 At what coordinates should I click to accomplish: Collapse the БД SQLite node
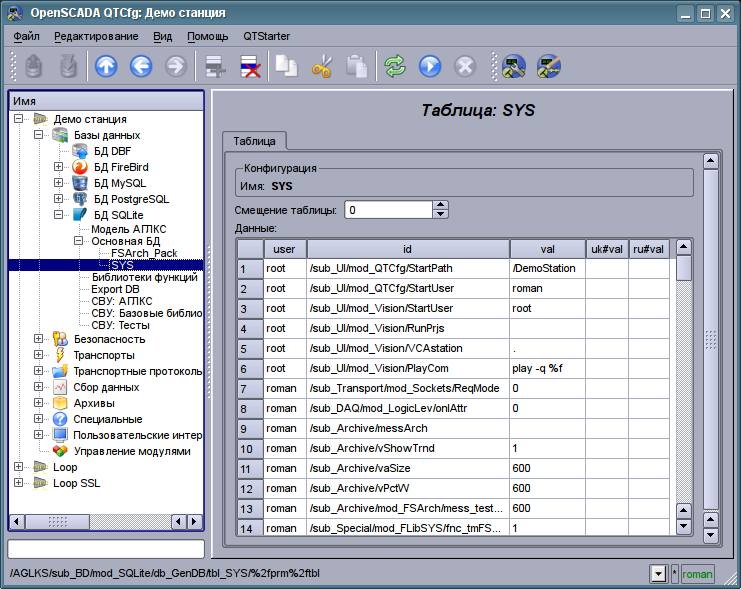pos(58,215)
